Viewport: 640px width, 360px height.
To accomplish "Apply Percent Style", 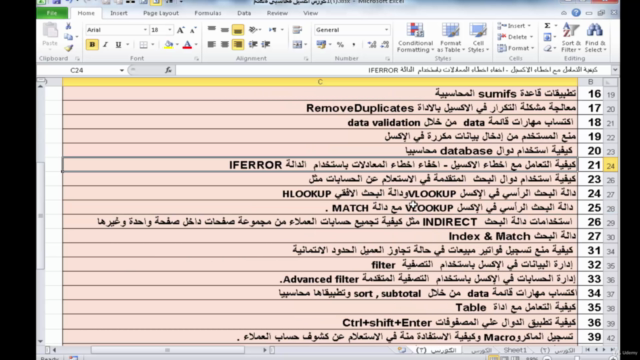I will pos(340,44).
